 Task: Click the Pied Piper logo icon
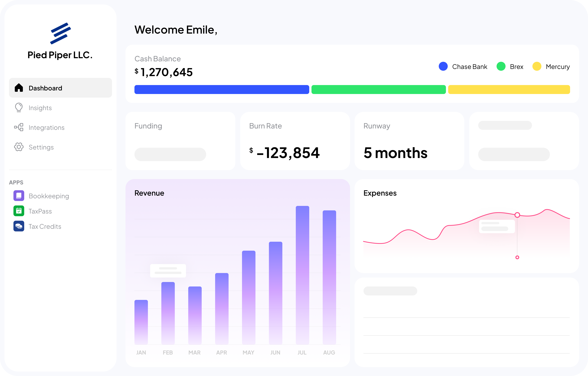coord(60,33)
